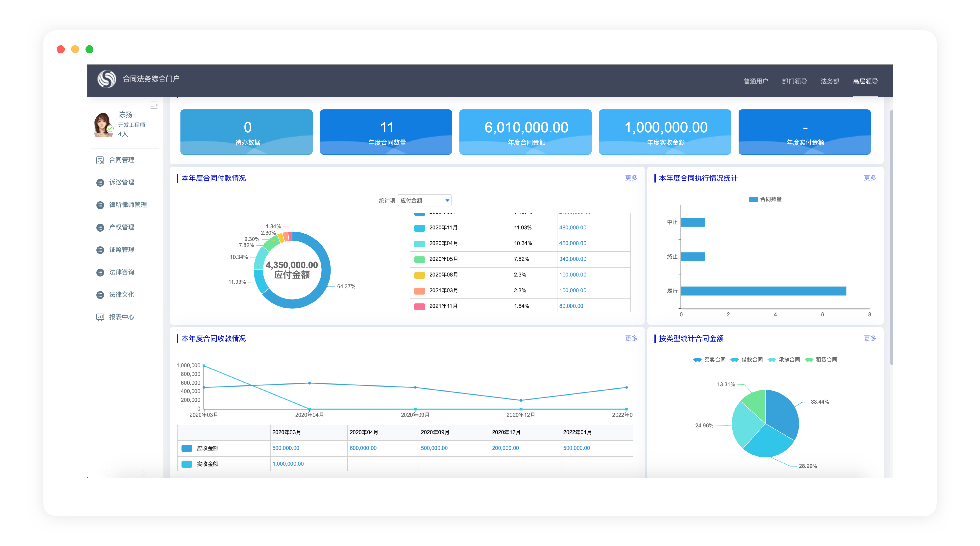980x546 pixels.
Task: Toggle the 买卖合同 legend icon
Action: pyautogui.click(x=697, y=360)
